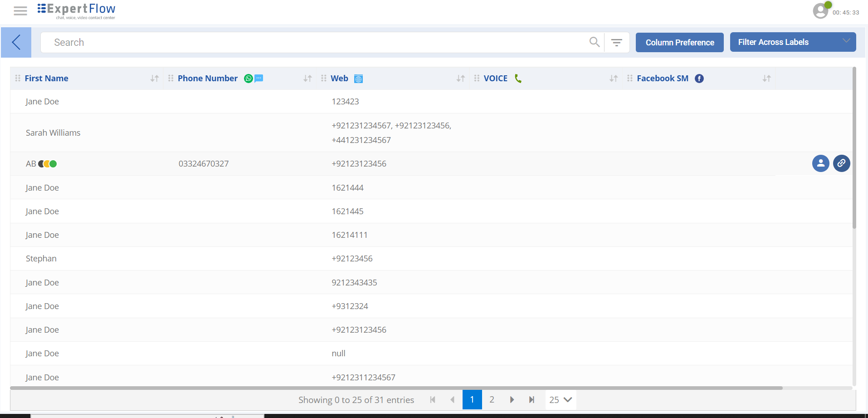Click the SMS icon in Phone Number column header
This screenshot has height=418, width=868.
pyautogui.click(x=258, y=78)
